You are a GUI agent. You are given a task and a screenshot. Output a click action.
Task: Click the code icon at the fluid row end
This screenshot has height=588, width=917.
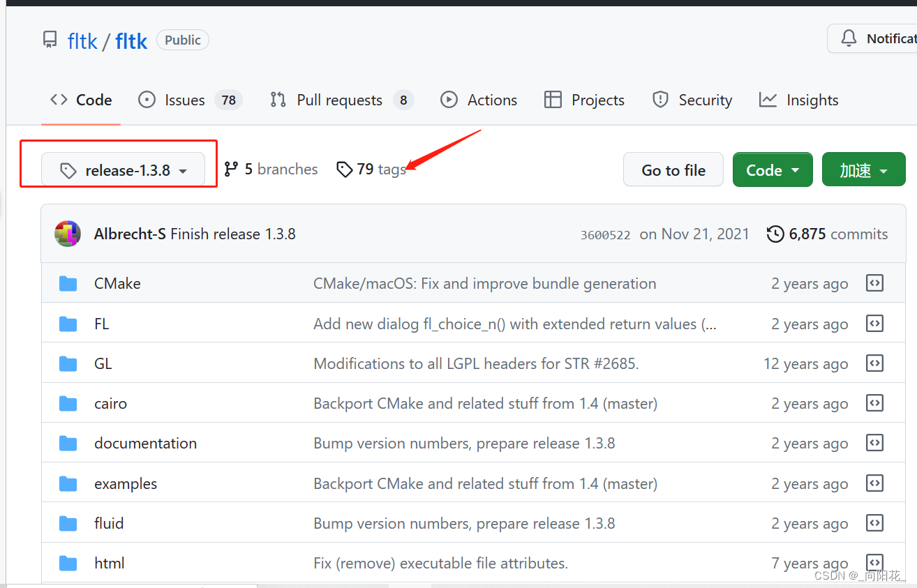874,523
